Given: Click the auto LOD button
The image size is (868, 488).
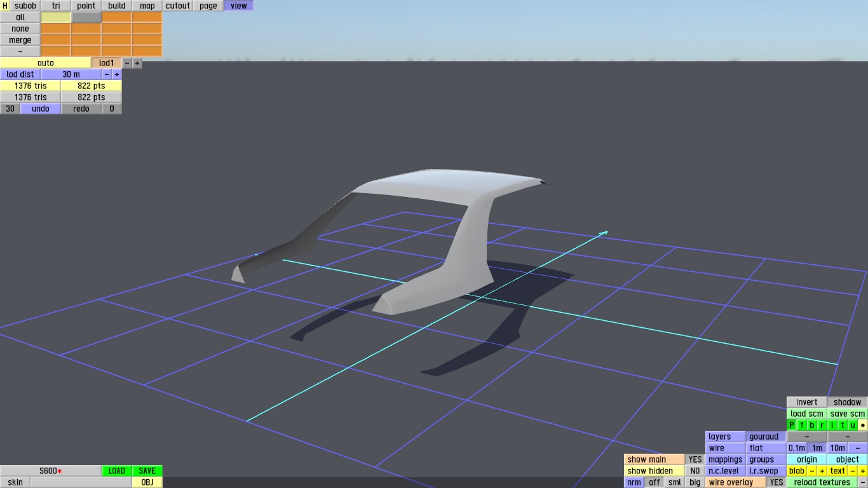Looking at the screenshot, I should point(46,63).
